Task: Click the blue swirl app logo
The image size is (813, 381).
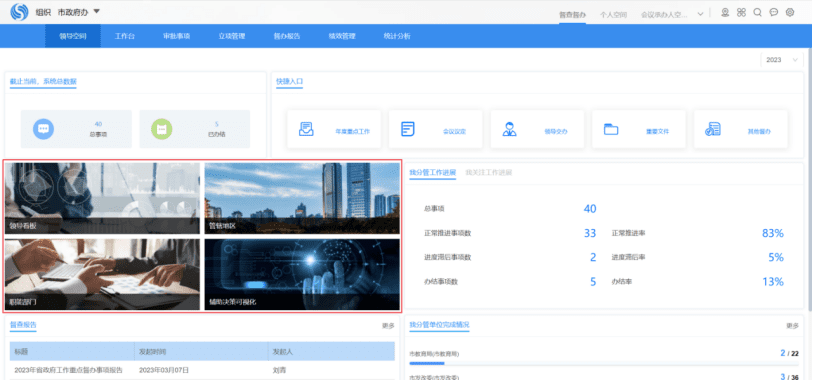Action: [x=19, y=12]
